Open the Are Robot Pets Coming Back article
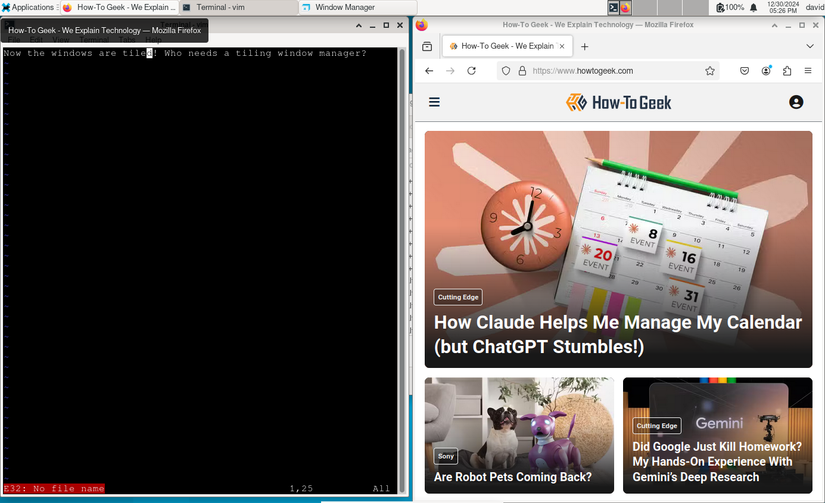825x503 pixels. (x=512, y=477)
